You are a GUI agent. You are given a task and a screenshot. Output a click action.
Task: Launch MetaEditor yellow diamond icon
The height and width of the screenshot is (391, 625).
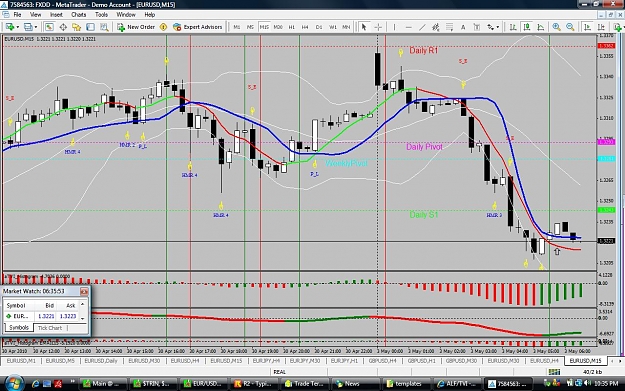click(x=163, y=27)
